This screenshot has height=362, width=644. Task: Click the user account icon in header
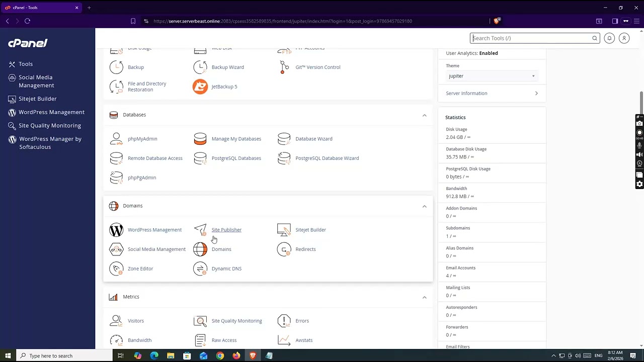point(624,38)
